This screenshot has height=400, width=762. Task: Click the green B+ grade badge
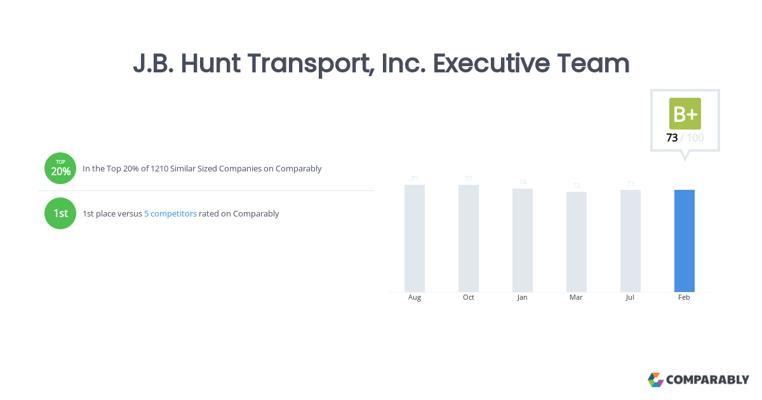coord(685,113)
